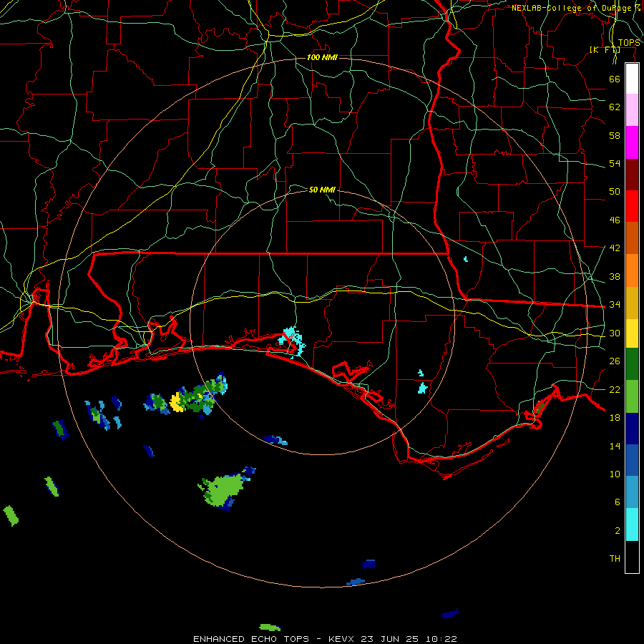Click the "30" legend value

coord(615,333)
